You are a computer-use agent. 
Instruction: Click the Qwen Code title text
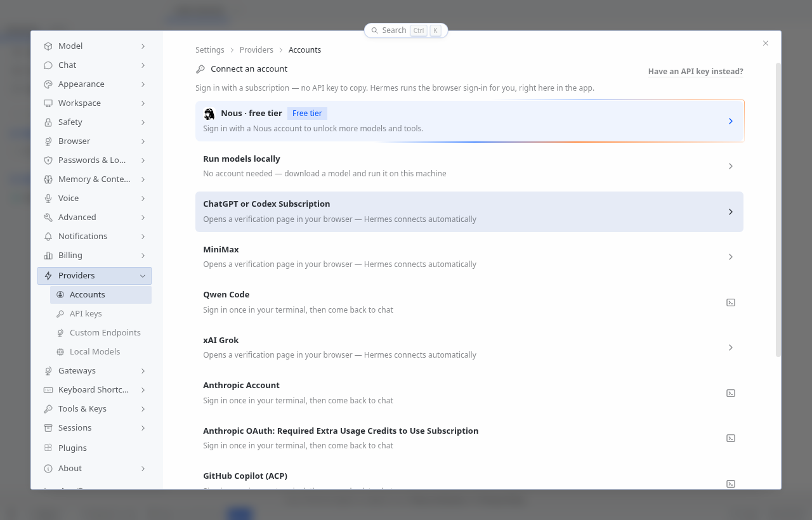pos(226,295)
